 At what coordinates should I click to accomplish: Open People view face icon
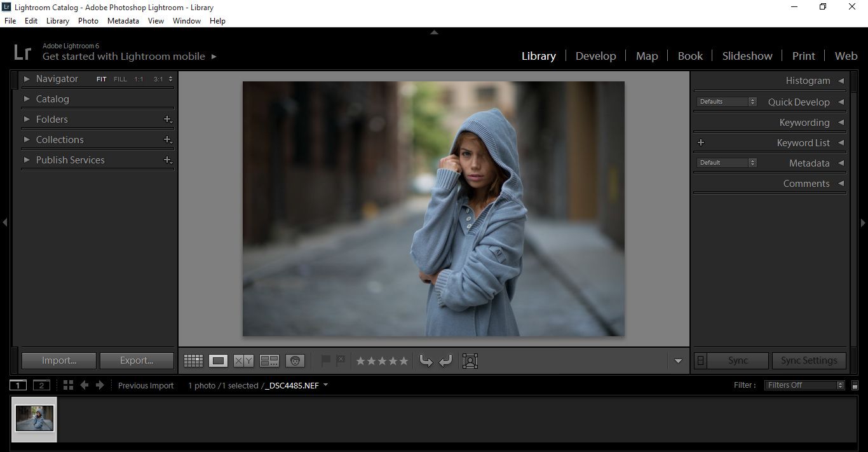point(295,361)
